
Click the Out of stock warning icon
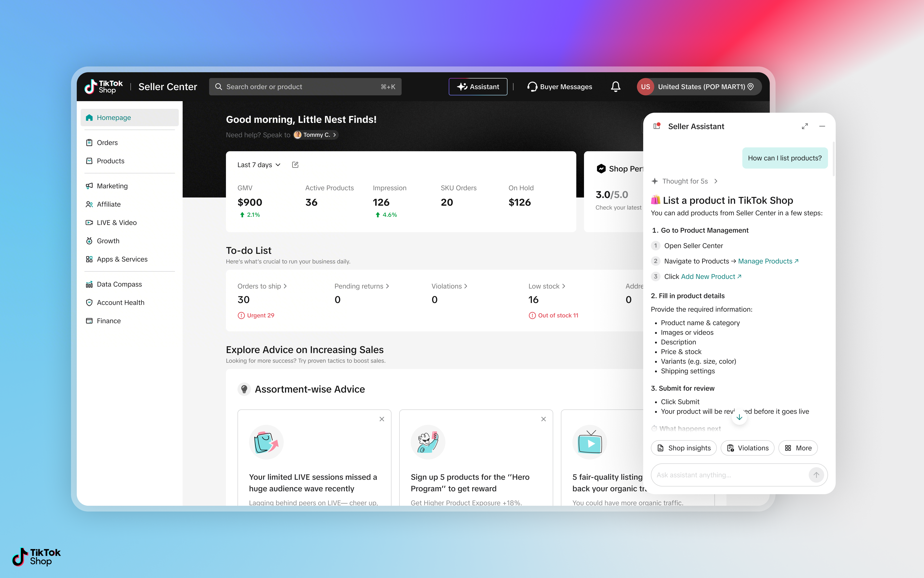(532, 315)
